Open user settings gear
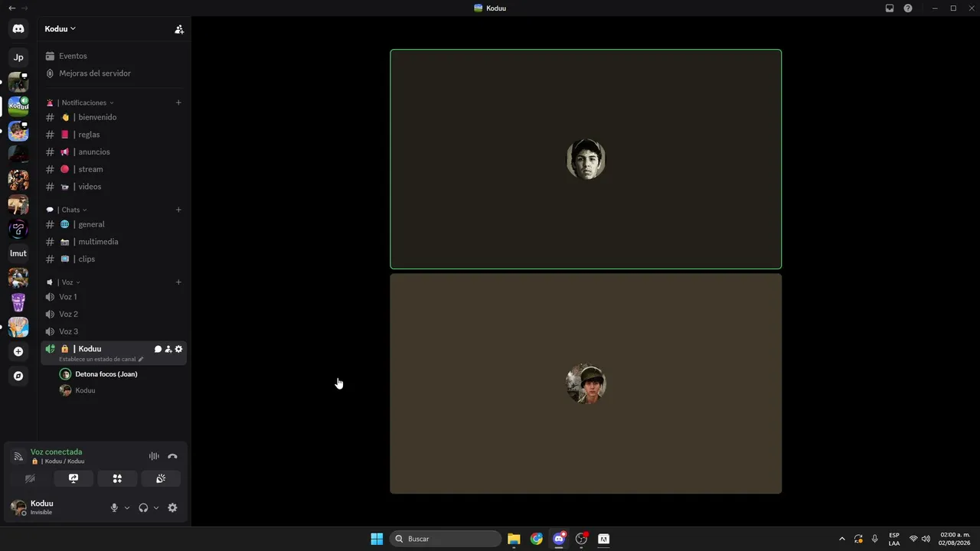This screenshot has width=980, height=551. click(172, 507)
